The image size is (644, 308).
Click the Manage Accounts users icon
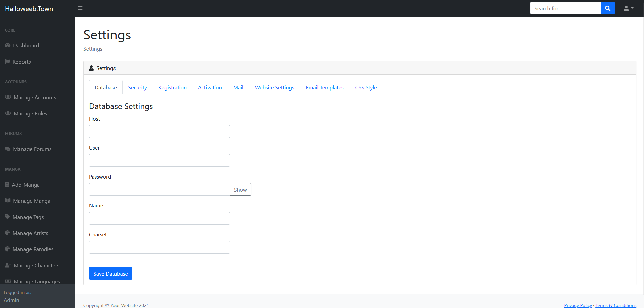pos(8,97)
